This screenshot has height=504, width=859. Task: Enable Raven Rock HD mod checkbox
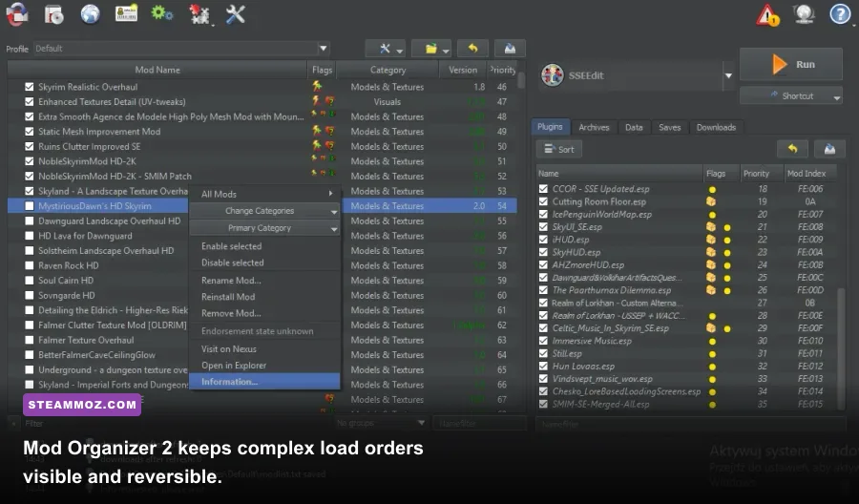pyautogui.click(x=29, y=265)
